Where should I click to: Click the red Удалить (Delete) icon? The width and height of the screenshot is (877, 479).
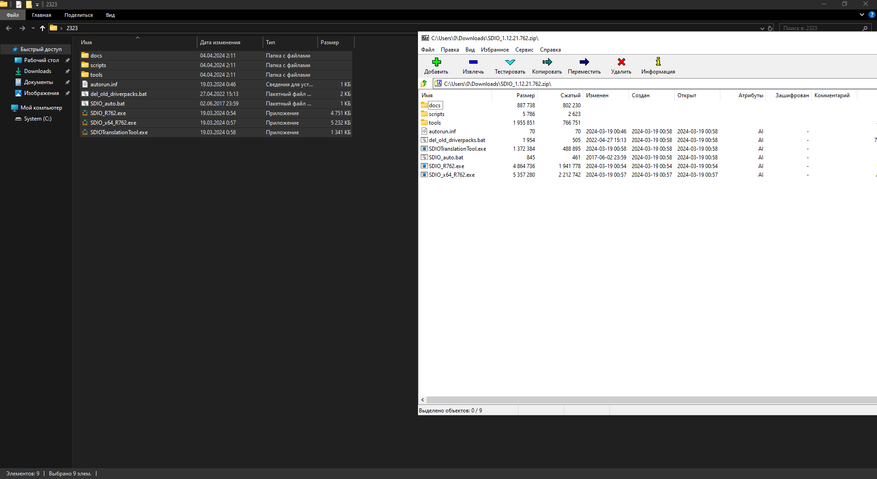coord(621,62)
